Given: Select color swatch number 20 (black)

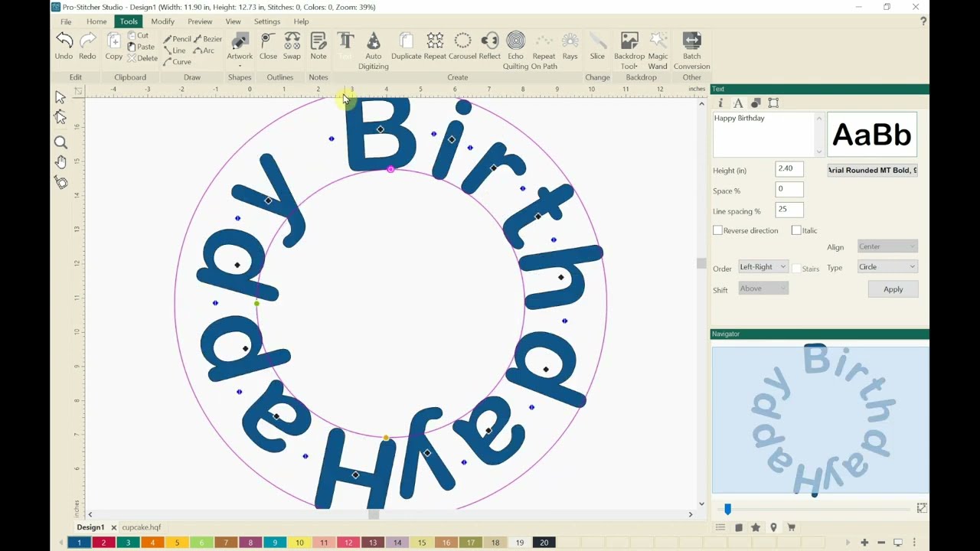Looking at the screenshot, I should (544, 543).
